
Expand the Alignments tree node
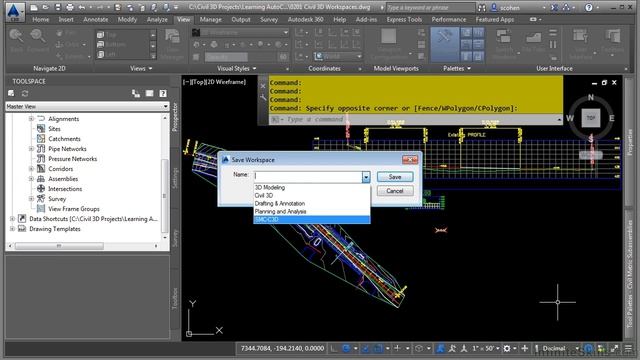[31, 119]
